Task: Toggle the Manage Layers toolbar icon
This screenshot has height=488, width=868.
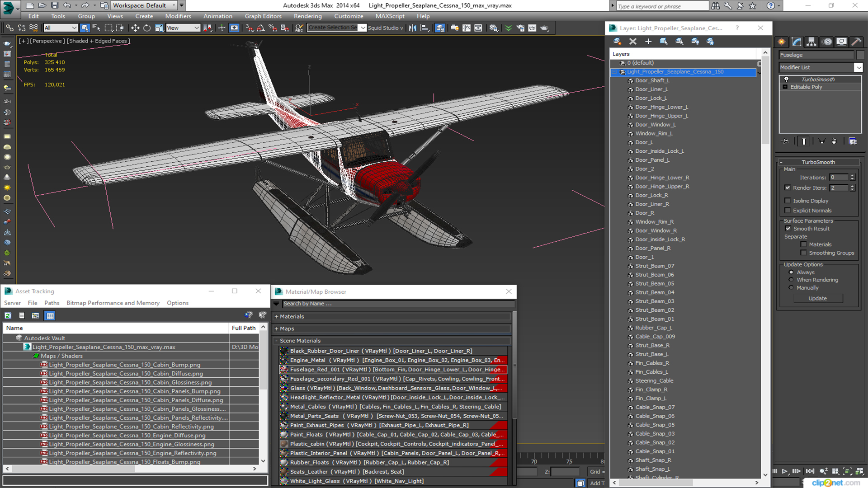Action: pos(440,28)
